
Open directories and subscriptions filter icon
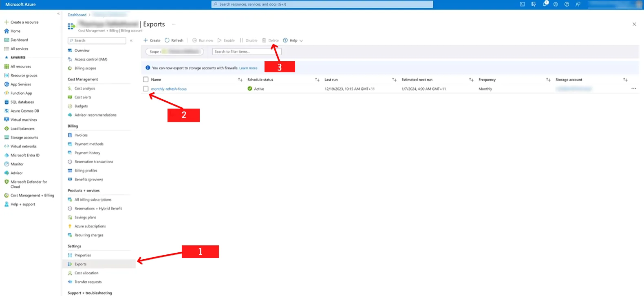(534, 4)
